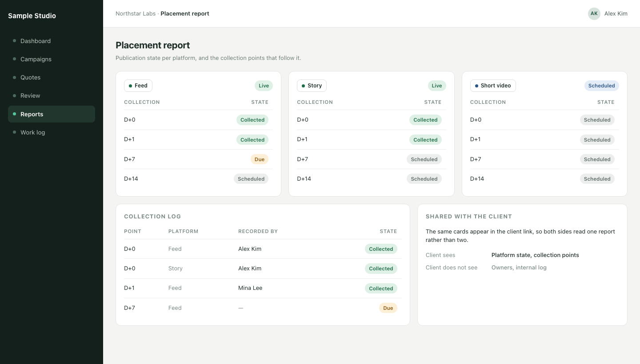Click Story platform cell in collection log

coord(176,269)
